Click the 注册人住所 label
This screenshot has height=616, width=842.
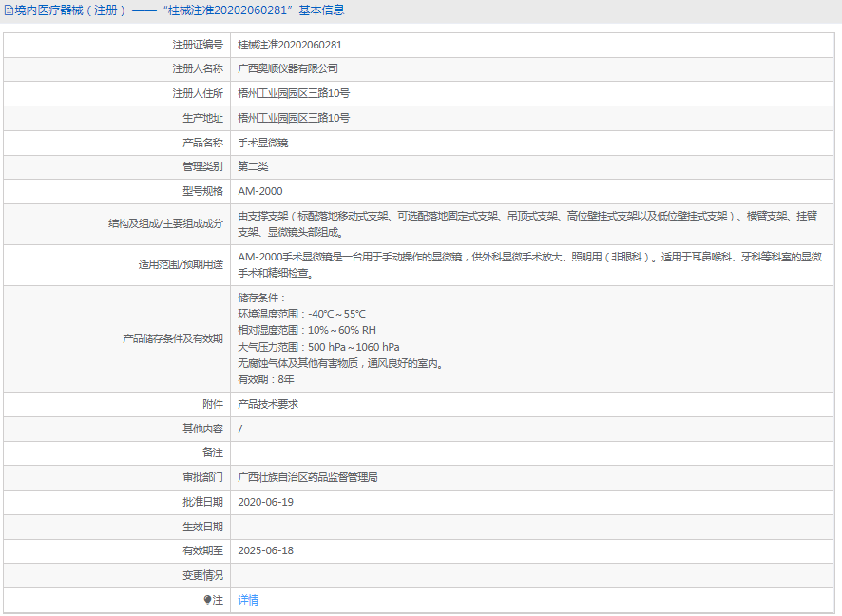click(x=197, y=93)
